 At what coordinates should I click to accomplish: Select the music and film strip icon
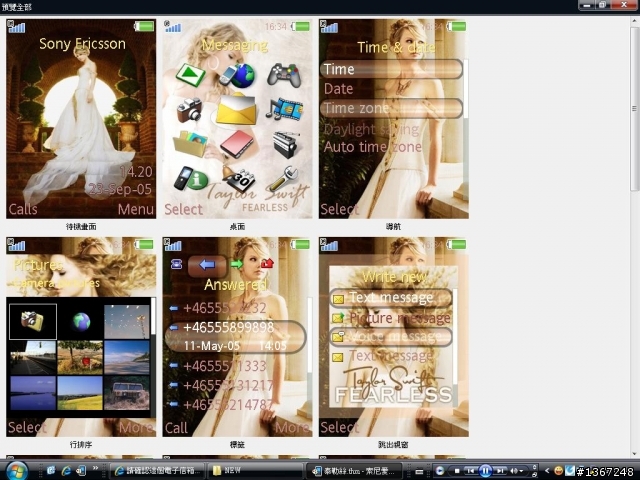(x=284, y=109)
